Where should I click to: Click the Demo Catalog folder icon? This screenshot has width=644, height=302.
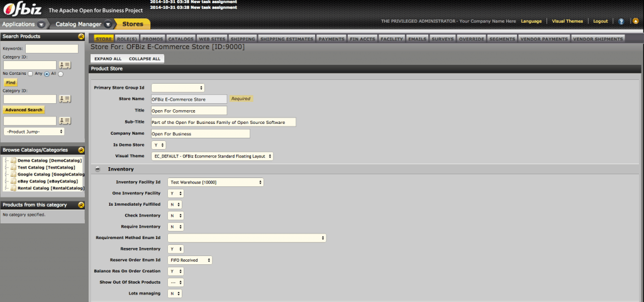[14, 160]
